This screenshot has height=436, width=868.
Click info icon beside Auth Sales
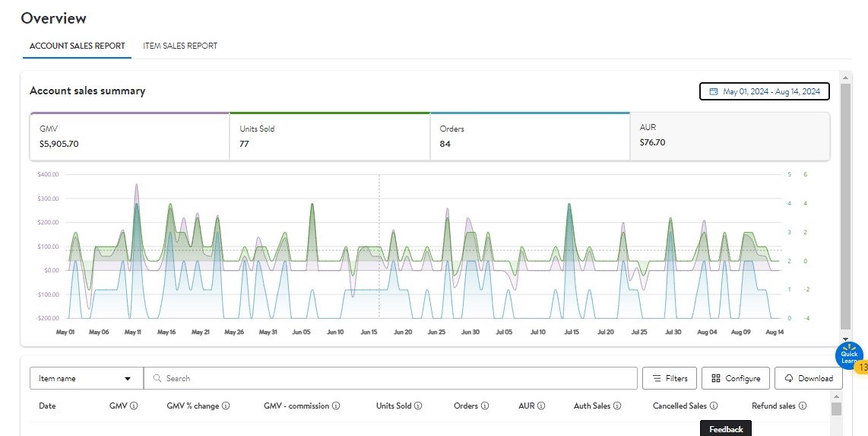pos(617,406)
